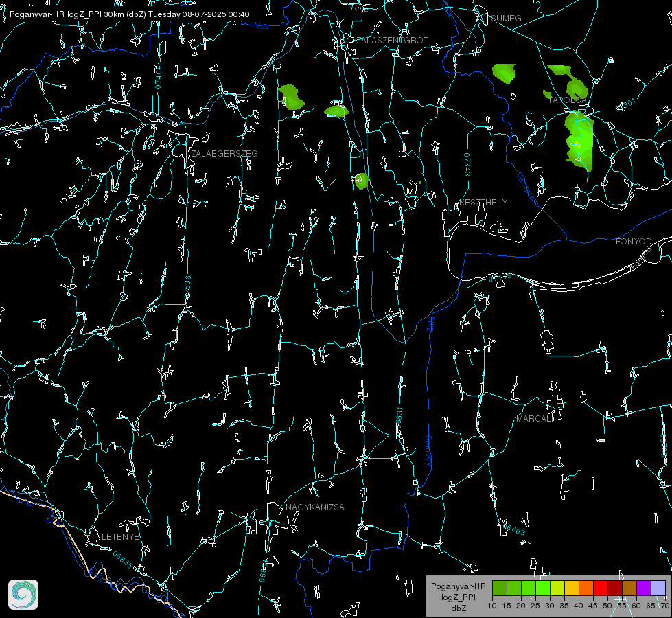Click the legend label Poganyvar-HR
The image size is (672, 618).
click(458, 586)
